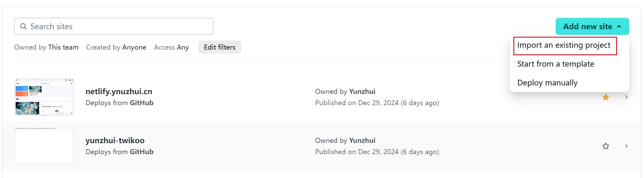Click the Edit filters button
This screenshot has height=178, width=644.
click(x=220, y=47)
